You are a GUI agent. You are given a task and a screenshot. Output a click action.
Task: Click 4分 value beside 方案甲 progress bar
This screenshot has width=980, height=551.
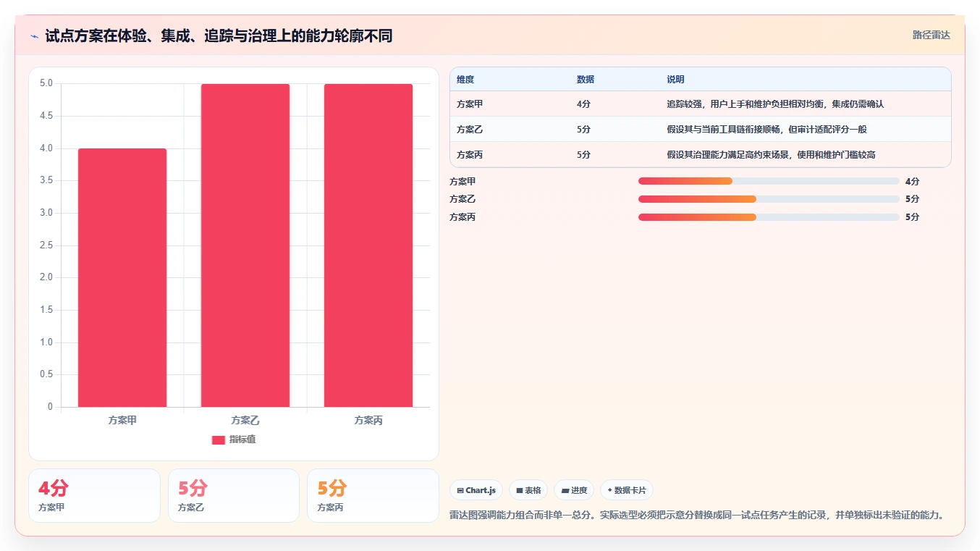click(x=912, y=182)
